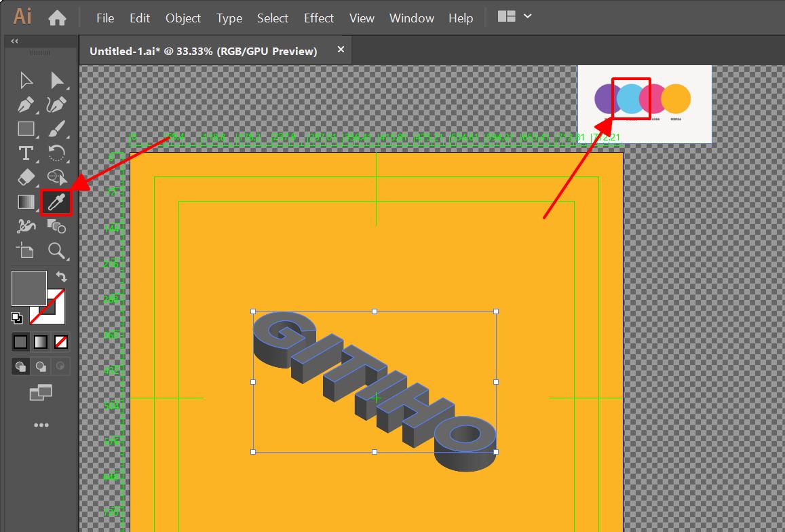Toggle the Change Screen Mode control
Viewport: 785px width, 532px height.
[42, 392]
